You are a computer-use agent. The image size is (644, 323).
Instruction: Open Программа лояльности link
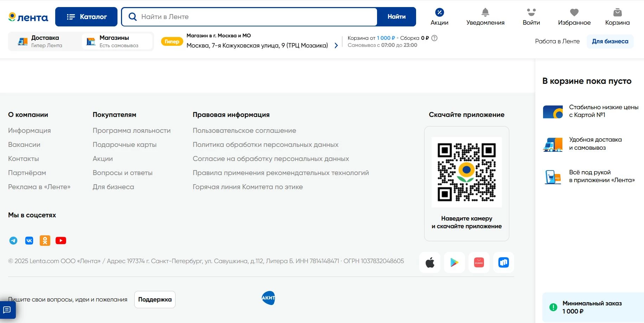pos(132,130)
